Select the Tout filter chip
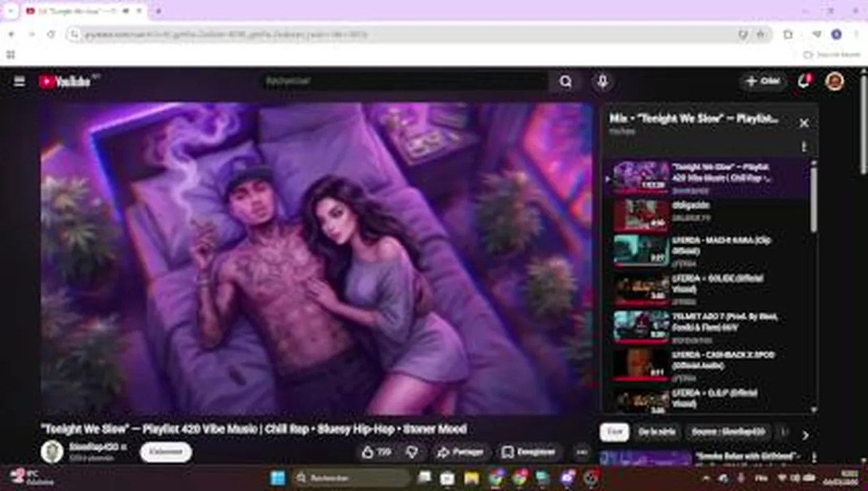Image resolution: width=868 pixels, height=491 pixels. click(614, 432)
